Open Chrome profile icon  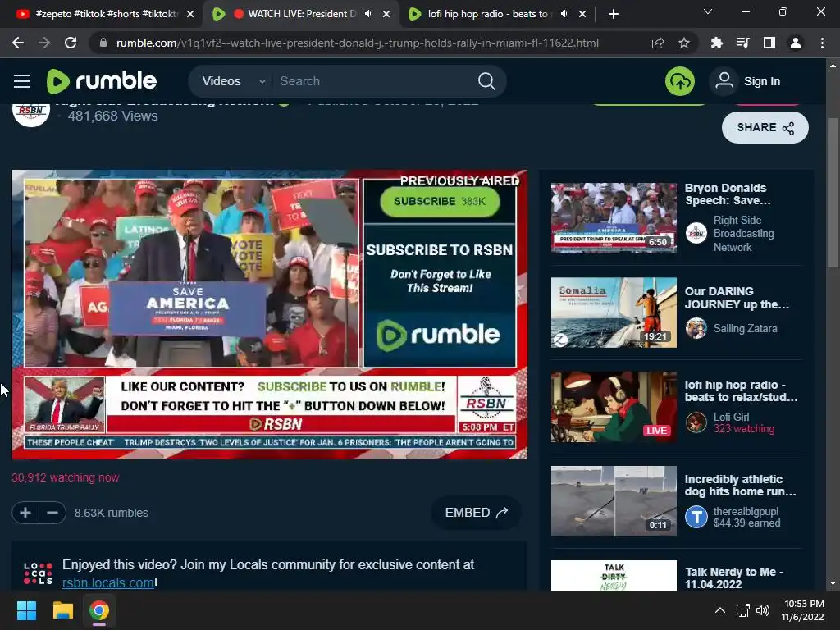(x=796, y=43)
